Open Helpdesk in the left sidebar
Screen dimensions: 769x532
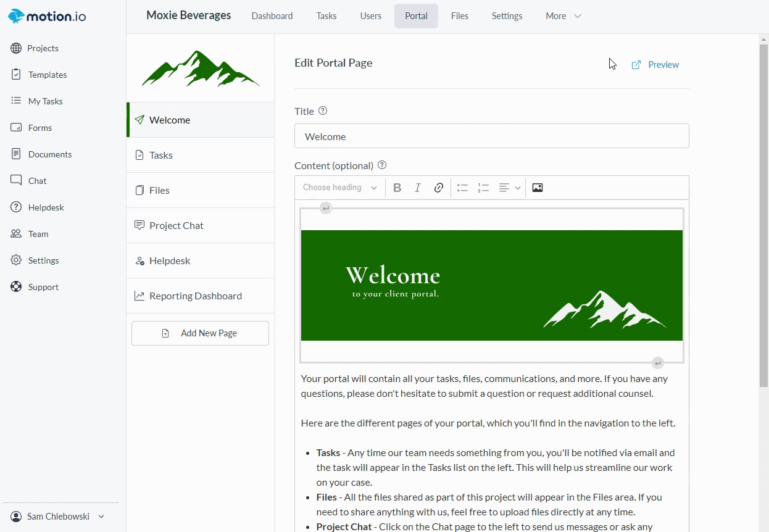(46, 207)
